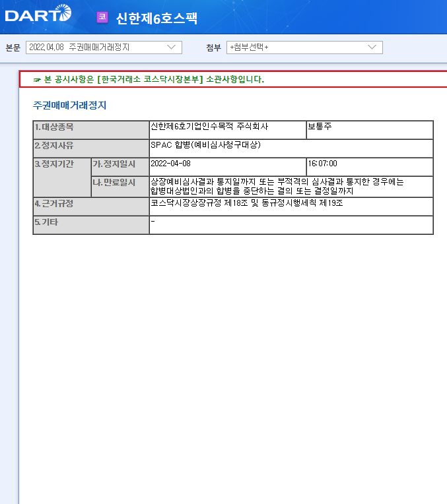
Task: Open the 첨부 attachment dropdown
Action: click(304, 47)
